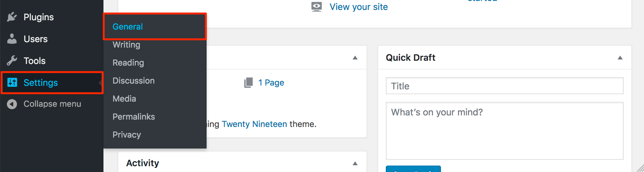Click the Plugins plug icon

[x=12, y=17]
